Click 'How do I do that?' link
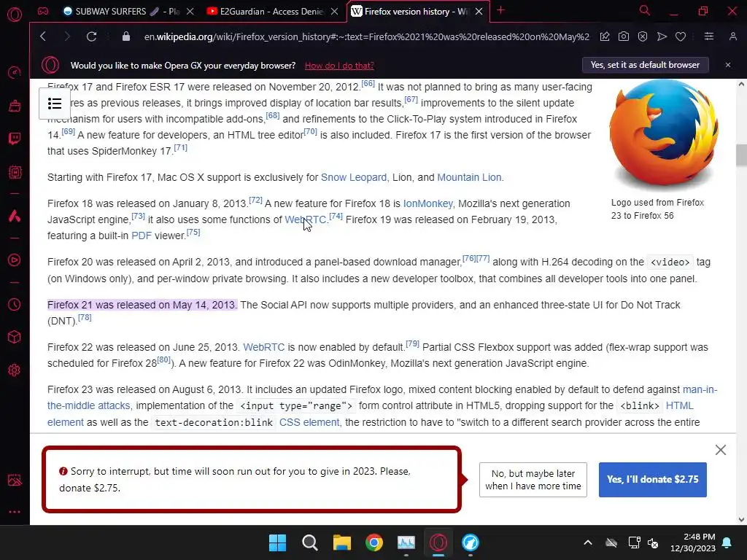The width and height of the screenshot is (747, 560). click(x=339, y=66)
